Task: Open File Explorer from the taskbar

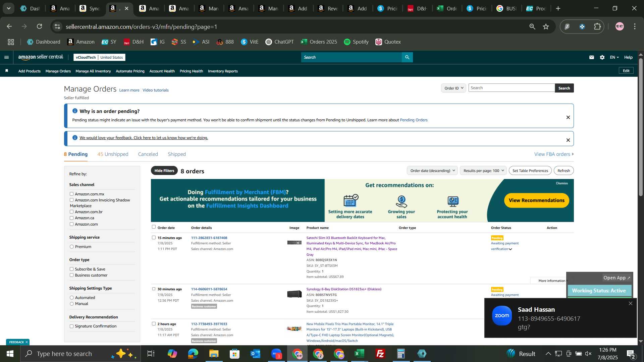Action: (214, 354)
